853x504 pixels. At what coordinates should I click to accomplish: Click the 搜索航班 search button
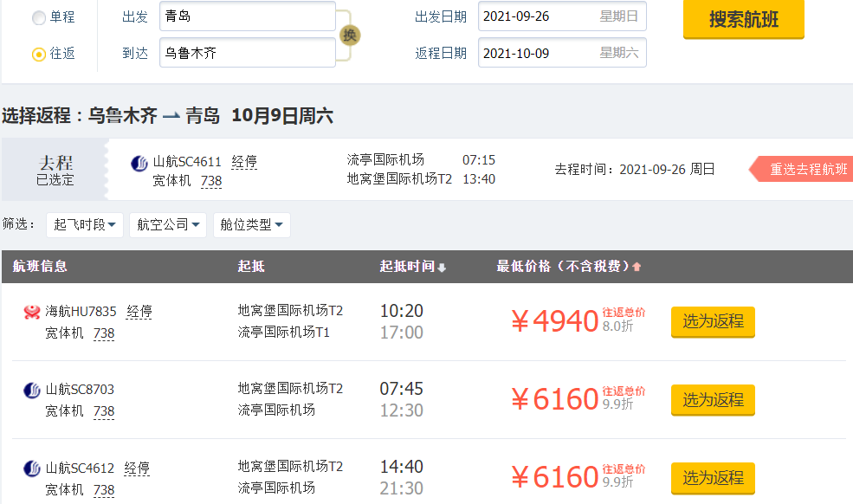click(x=744, y=19)
